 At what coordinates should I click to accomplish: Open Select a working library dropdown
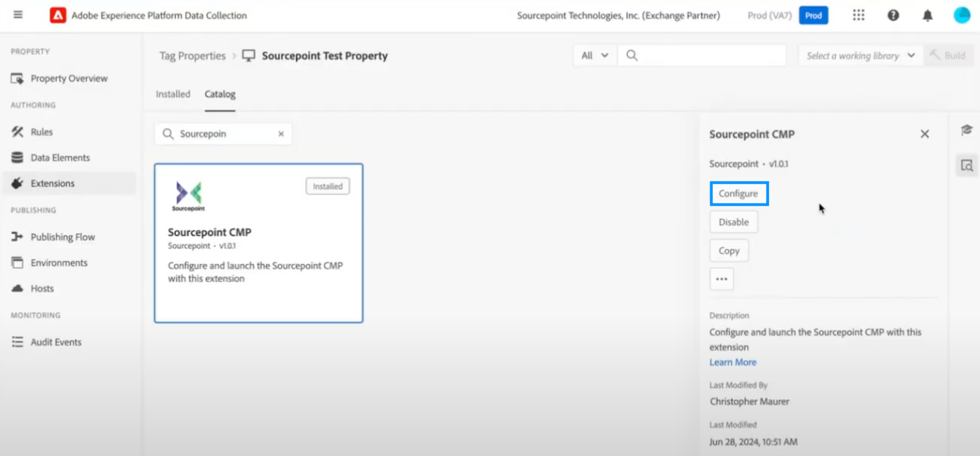861,55
